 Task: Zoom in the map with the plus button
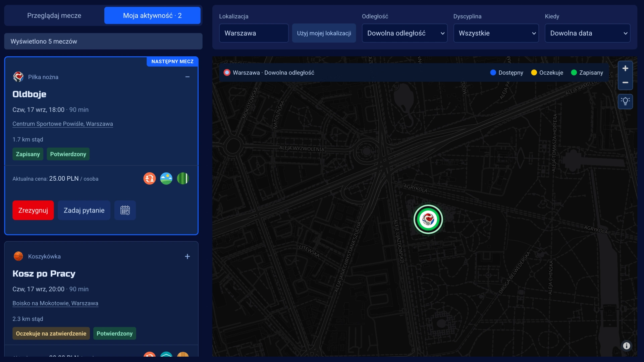(625, 68)
